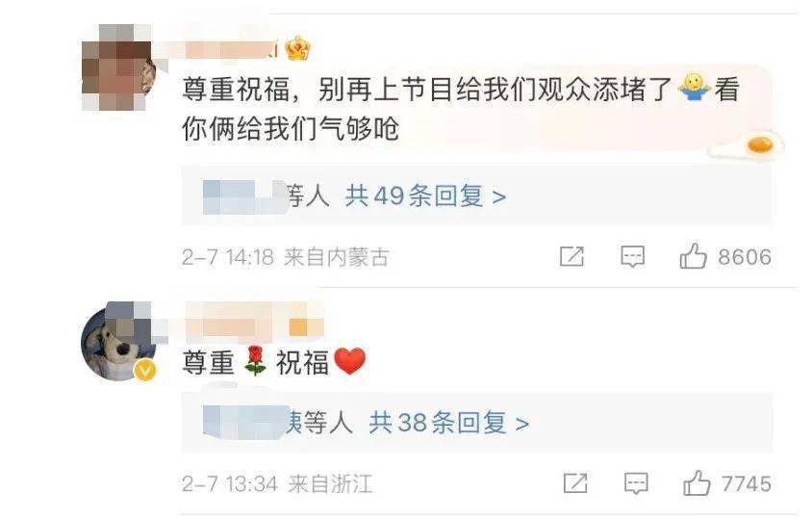Click the crown badge beside first username
812x520 pixels.
pyautogui.click(x=298, y=48)
